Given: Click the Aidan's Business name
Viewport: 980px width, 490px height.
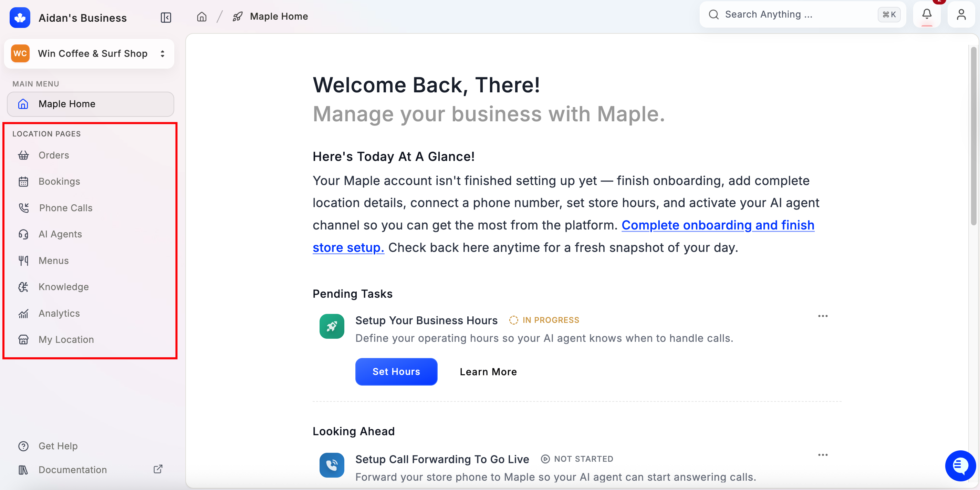Looking at the screenshot, I should pos(83,18).
